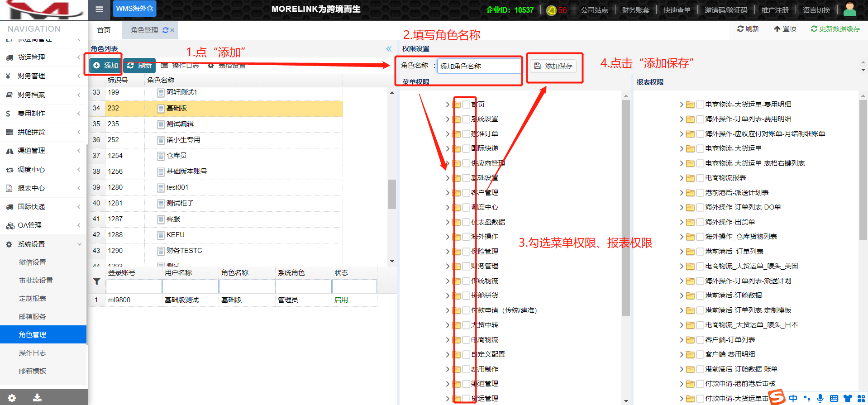Open 审批流设置 in the sidebar
The image size is (868, 405).
36,281
